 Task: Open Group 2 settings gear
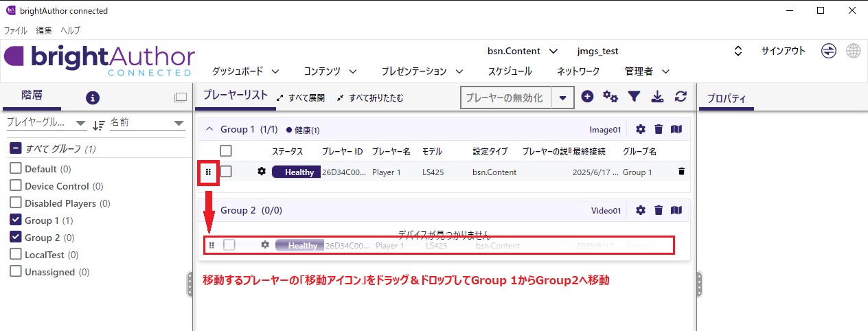coord(641,210)
